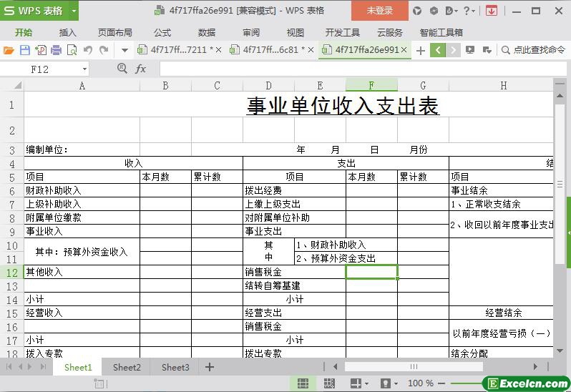Click the select-all corner triangle

click(18, 86)
